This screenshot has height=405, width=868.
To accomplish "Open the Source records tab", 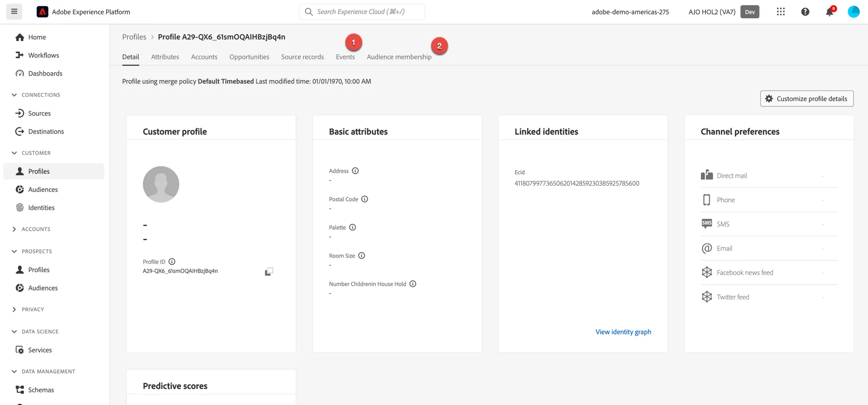I will point(302,57).
